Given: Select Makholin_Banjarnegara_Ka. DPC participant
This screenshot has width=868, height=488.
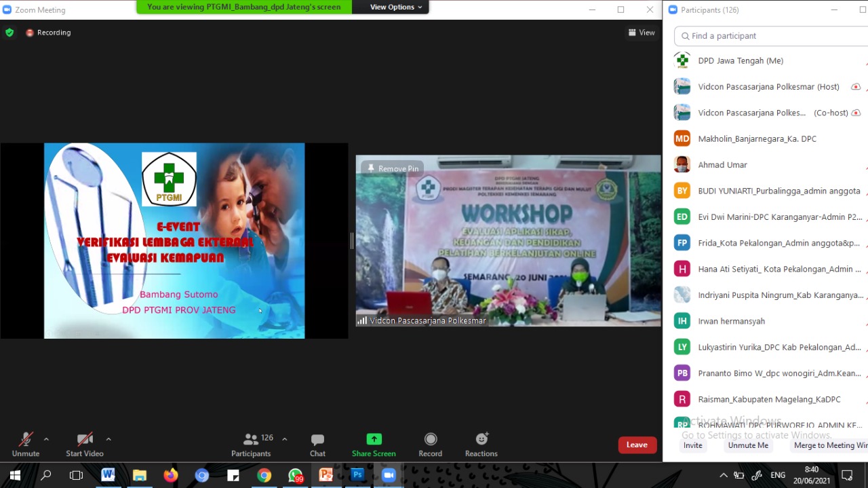Looking at the screenshot, I should [766, 138].
